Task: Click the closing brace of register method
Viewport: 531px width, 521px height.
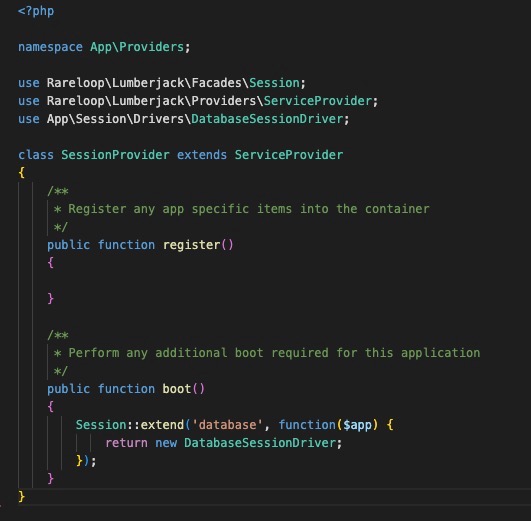Action: [x=50, y=298]
